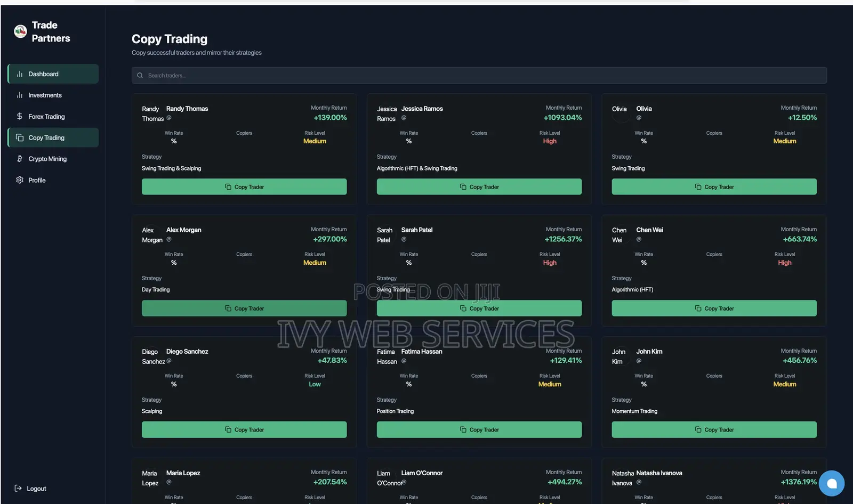Click the Copy Trading page heading
The height and width of the screenshot is (504, 853).
[x=170, y=39]
